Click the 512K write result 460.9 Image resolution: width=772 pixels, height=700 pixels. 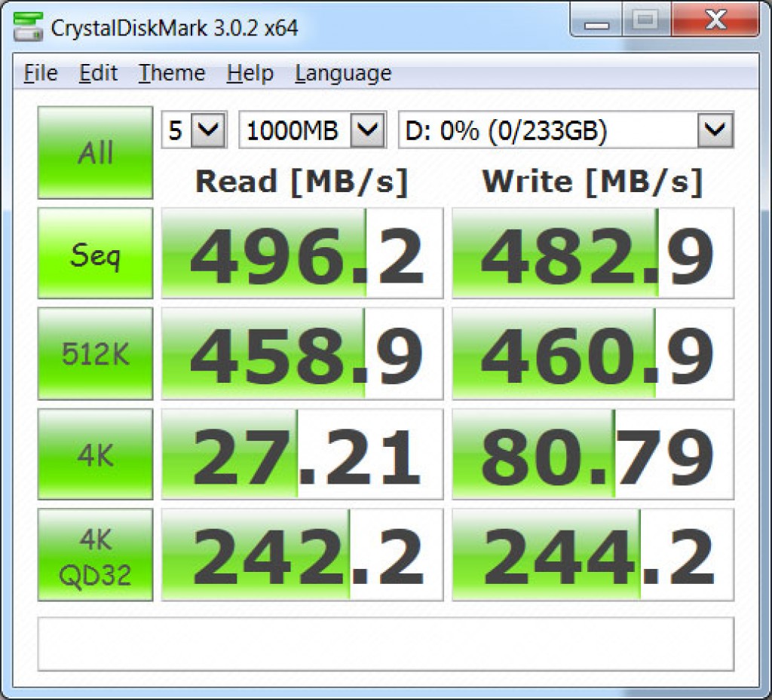coord(593,353)
